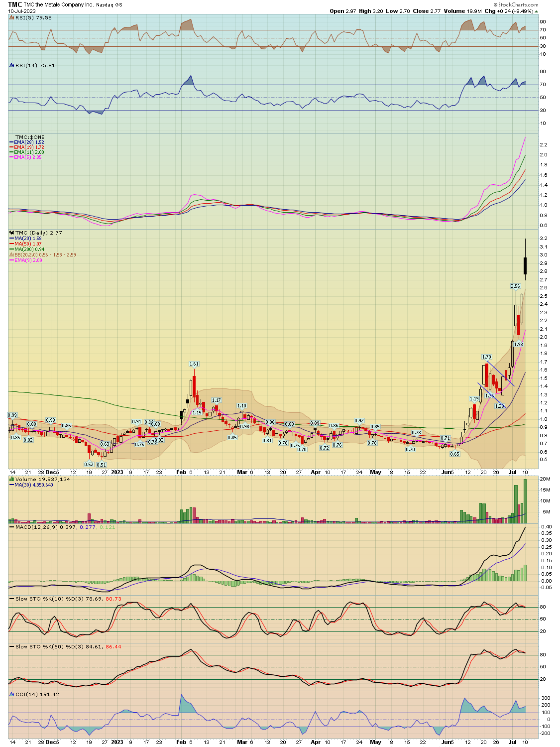The width and height of the screenshot is (560, 747).
Task: Click the 0.65 low price annotation in June
Action: tap(455, 454)
